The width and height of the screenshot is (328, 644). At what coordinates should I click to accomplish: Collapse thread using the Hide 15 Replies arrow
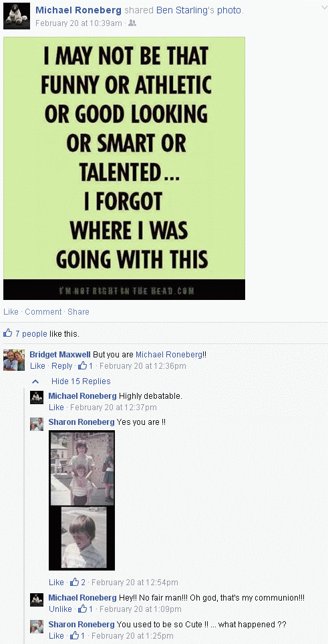[35, 381]
